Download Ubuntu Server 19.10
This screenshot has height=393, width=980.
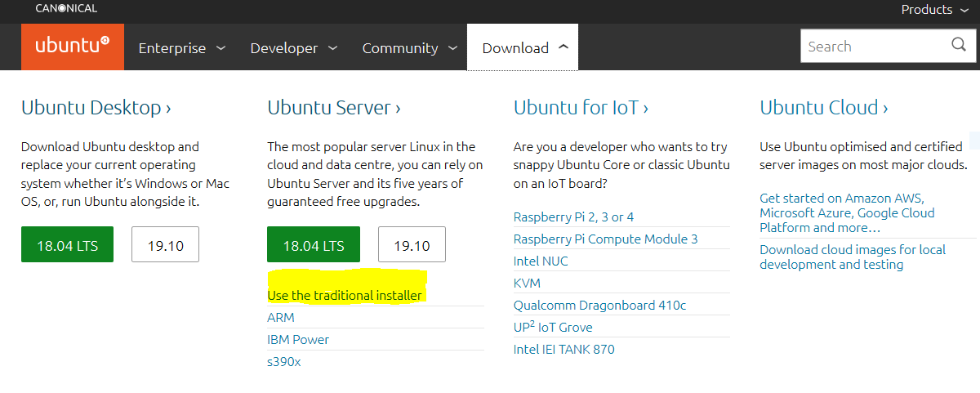coord(412,245)
